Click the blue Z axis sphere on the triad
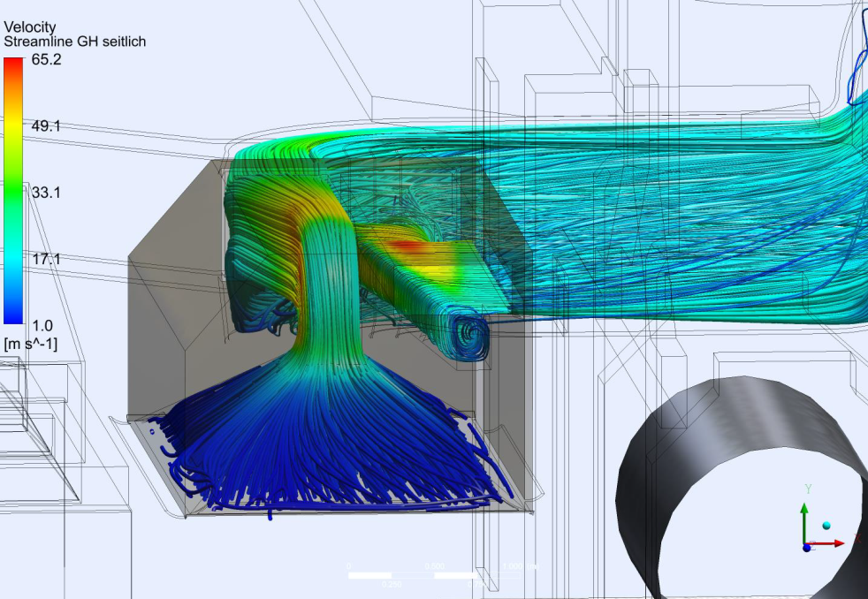The image size is (868, 599). [807, 548]
